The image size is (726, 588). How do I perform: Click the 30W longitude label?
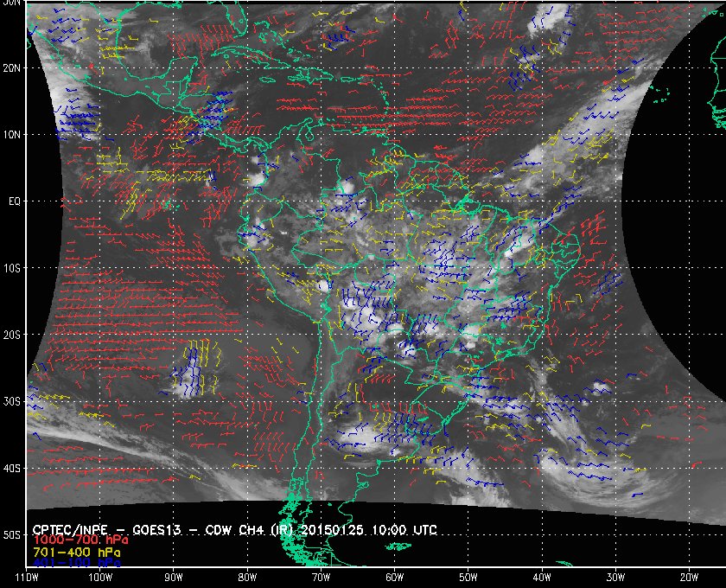[x=615, y=578]
